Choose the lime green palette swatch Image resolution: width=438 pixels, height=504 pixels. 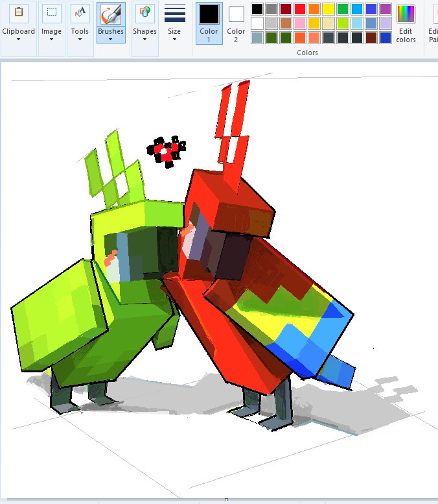point(343,23)
